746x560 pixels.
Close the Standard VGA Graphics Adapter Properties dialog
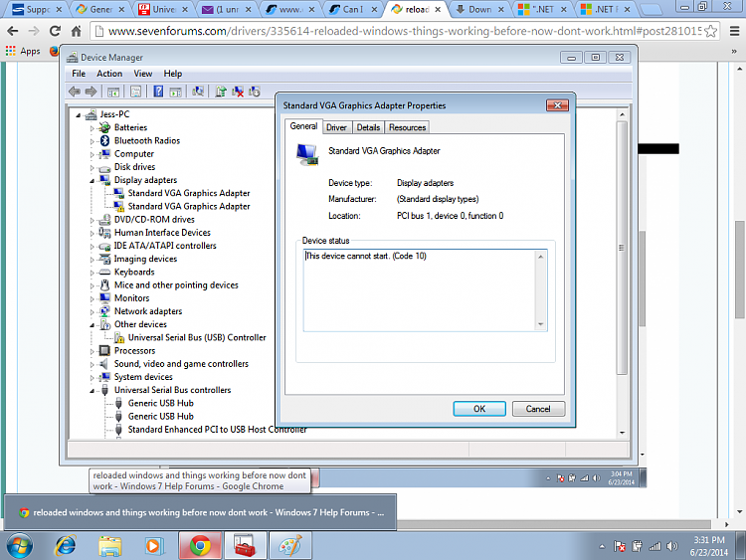557,105
